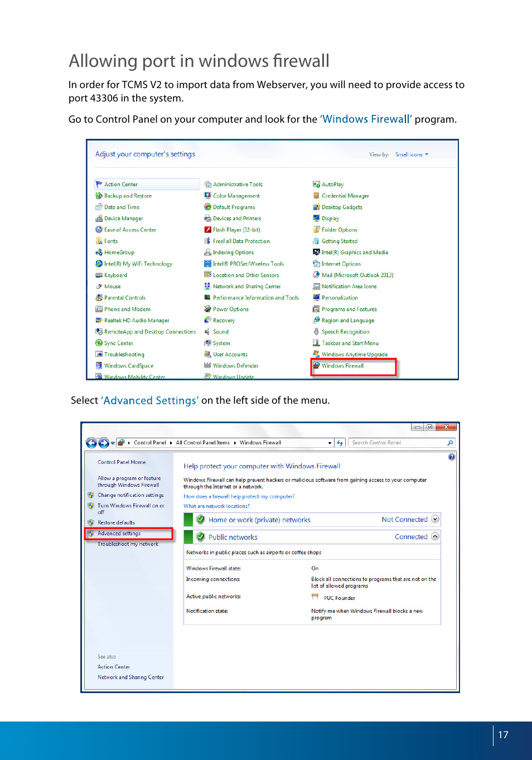532x760 pixels.
Task: Click the Administrative Tools icon
Action: 207,184
